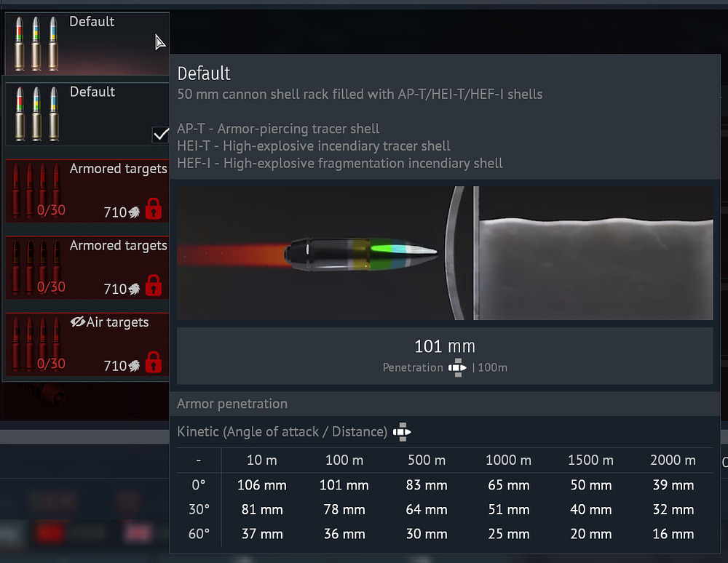Toggle the checkbox on the Default belt
The height and width of the screenshot is (563, 728).
pos(161,135)
